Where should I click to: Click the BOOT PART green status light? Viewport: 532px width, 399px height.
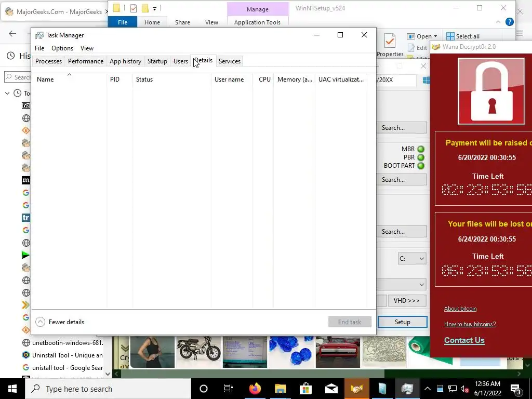(421, 166)
